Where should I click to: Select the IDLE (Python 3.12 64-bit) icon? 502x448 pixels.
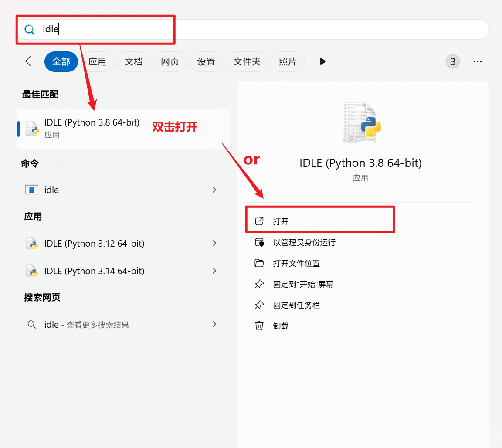(31, 244)
